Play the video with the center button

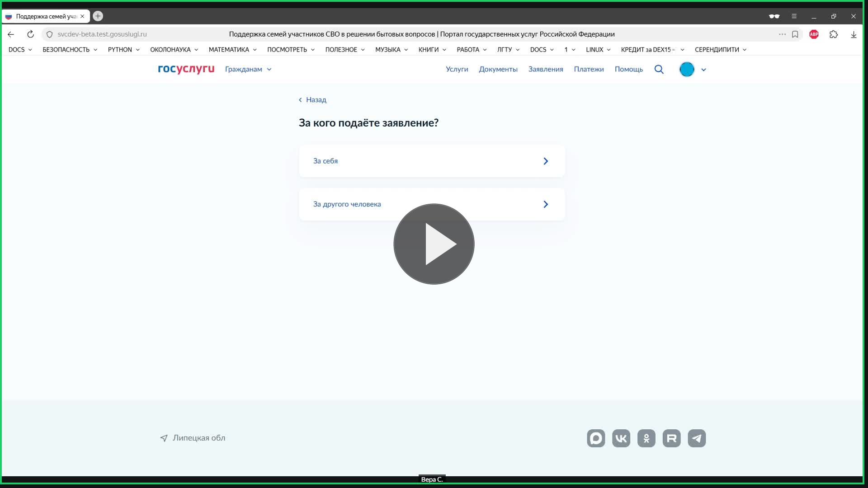pos(434,244)
